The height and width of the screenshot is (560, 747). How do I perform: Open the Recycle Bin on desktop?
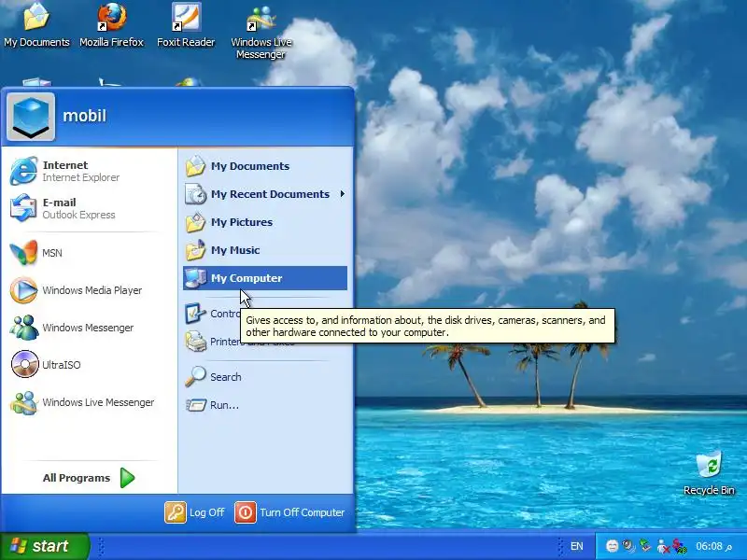[709, 473]
